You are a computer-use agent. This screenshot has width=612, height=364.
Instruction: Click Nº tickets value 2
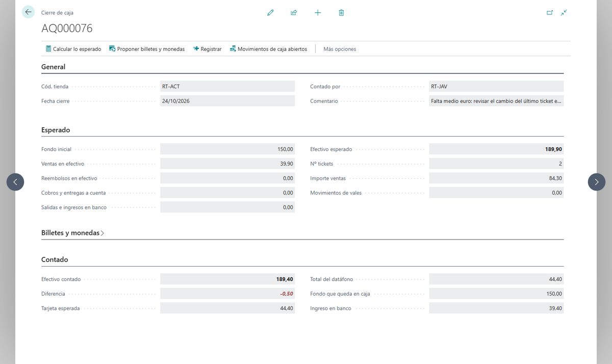coord(496,164)
